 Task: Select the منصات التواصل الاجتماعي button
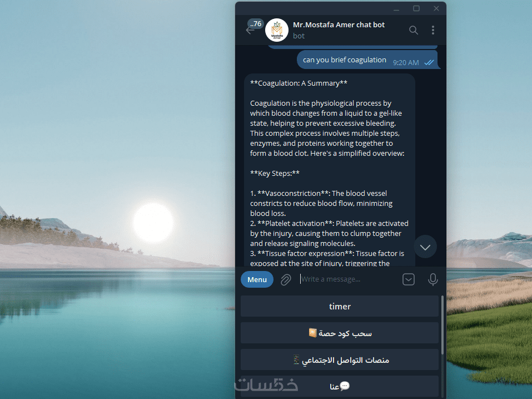point(340,359)
